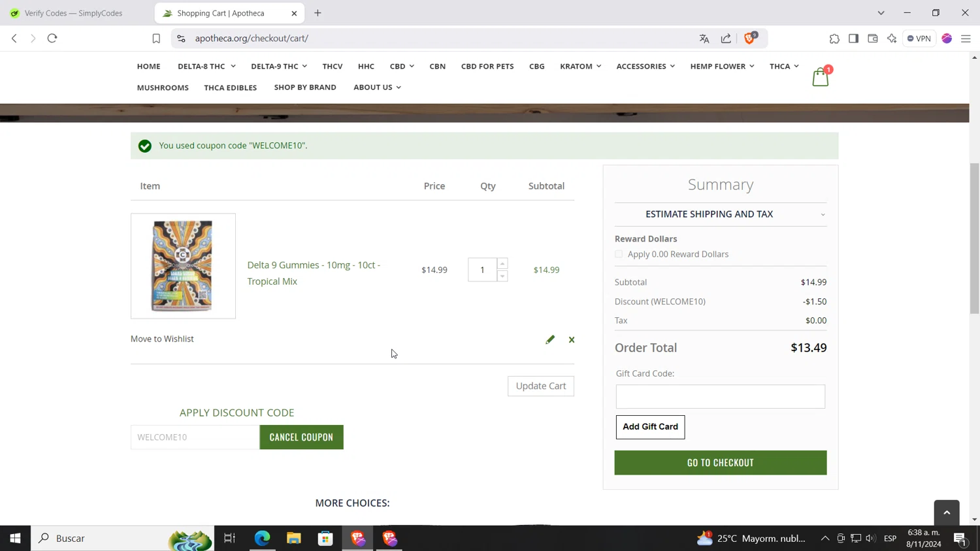Click the address bar URL
The height and width of the screenshot is (551, 980).
coord(252,39)
